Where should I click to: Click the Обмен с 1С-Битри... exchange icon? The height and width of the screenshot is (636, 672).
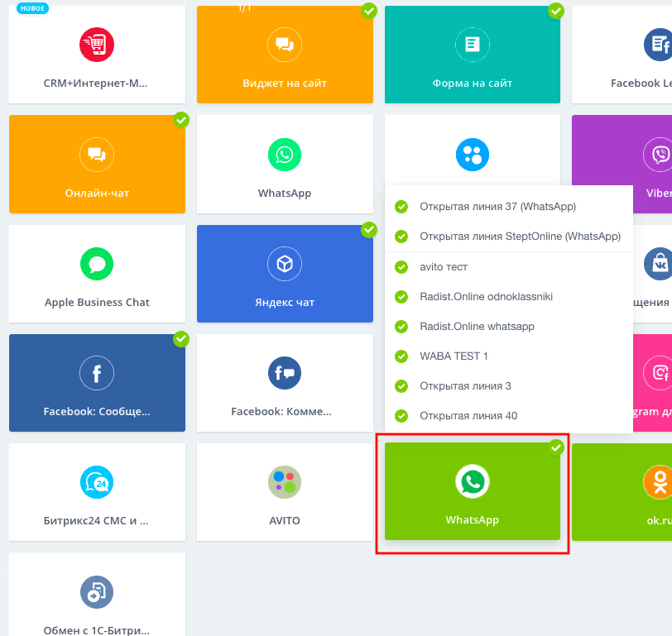tap(97, 592)
